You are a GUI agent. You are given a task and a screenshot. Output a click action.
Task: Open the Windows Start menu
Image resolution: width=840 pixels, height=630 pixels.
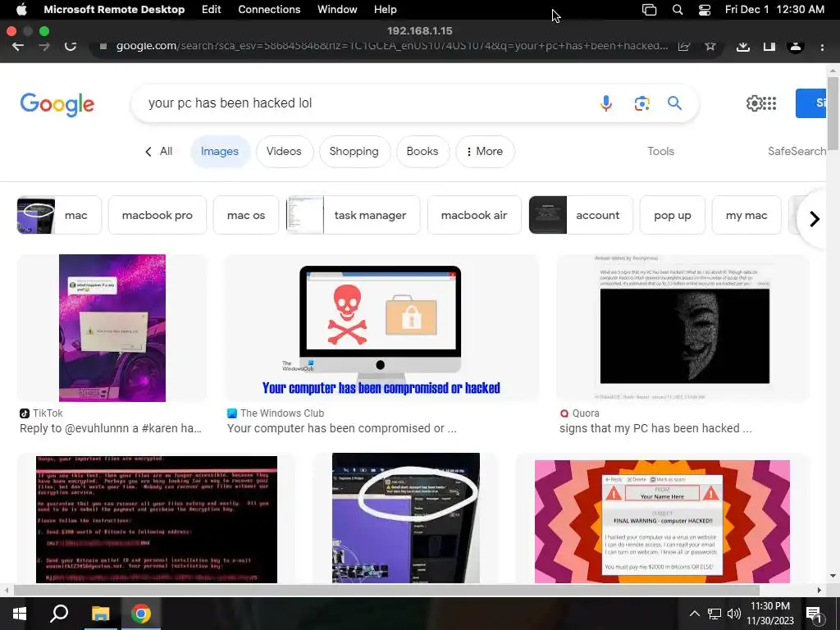coord(20,614)
